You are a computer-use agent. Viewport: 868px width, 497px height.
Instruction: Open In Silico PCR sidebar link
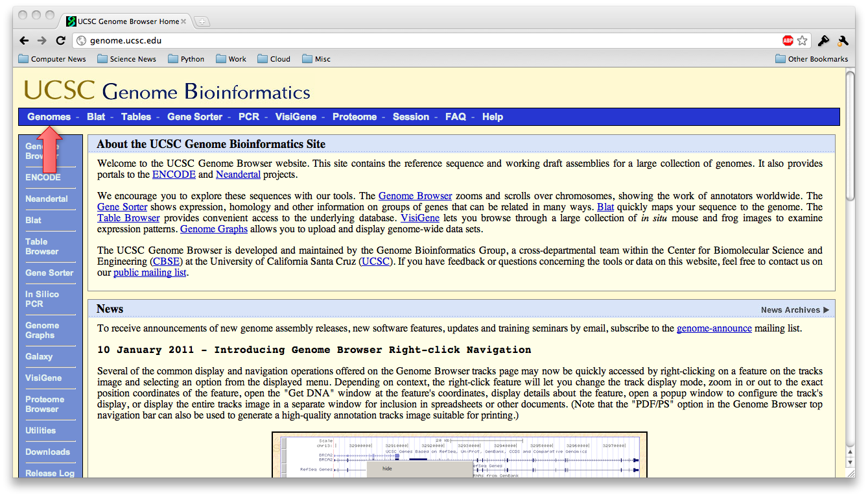coord(42,299)
